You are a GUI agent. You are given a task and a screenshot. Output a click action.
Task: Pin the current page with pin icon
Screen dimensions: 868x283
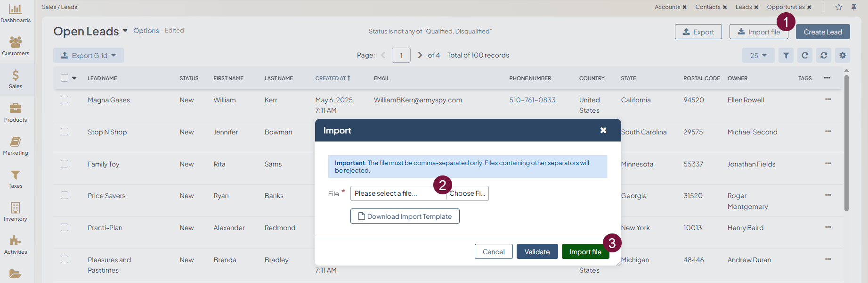854,7
